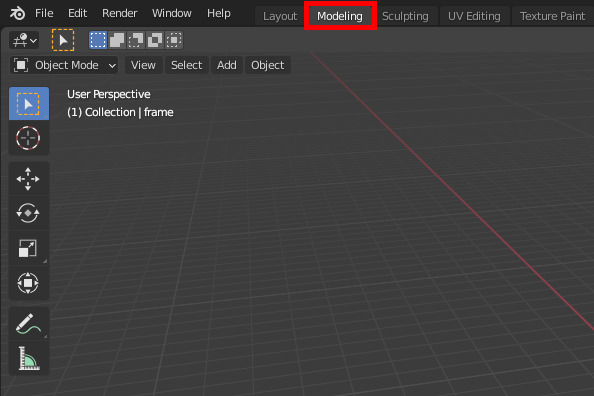This screenshot has width=594, height=396.
Task: Activate the Select Box tool in toolbar
Action: click(28, 104)
